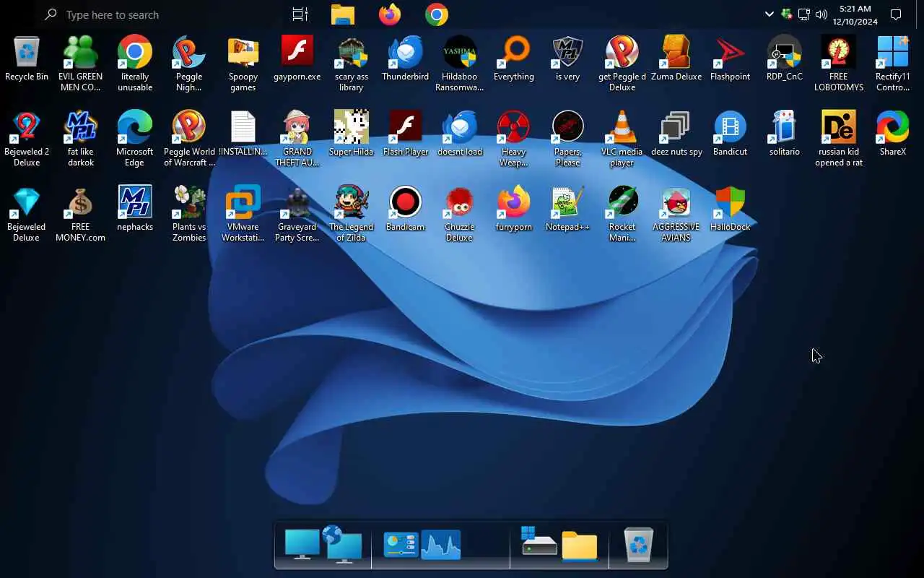
Task: Open the Recycle Bin in the dock
Action: (639, 545)
